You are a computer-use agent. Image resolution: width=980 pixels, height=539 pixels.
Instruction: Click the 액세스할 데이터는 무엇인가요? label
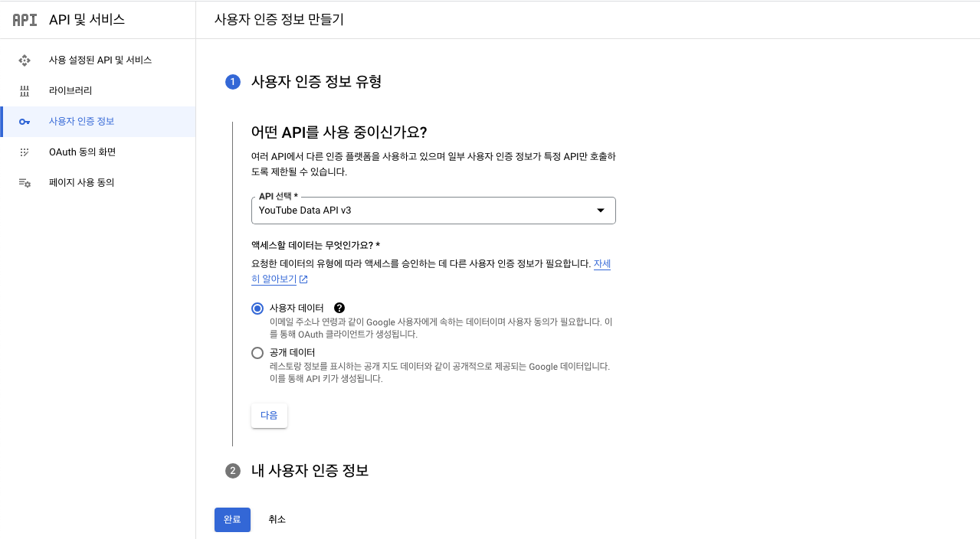[316, 245]
